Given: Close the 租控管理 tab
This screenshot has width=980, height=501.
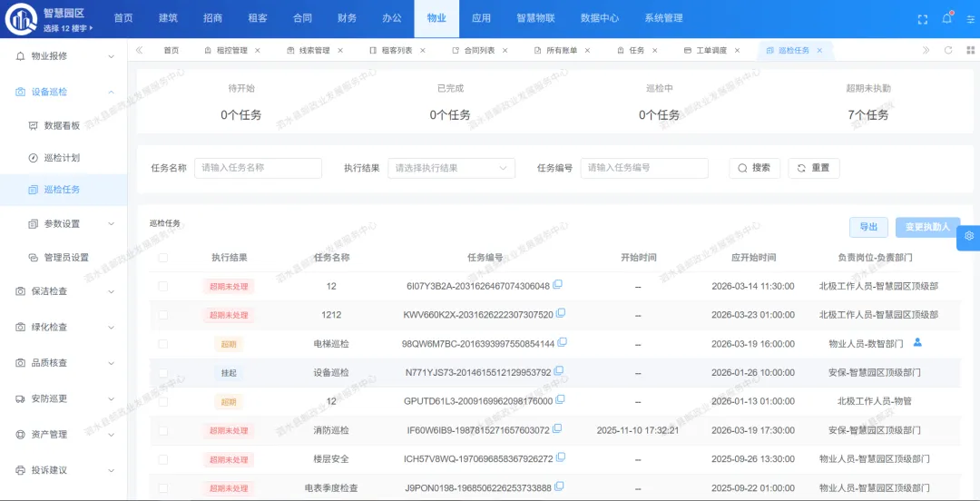Looking at the screenshot, I should tap(257, 50).
